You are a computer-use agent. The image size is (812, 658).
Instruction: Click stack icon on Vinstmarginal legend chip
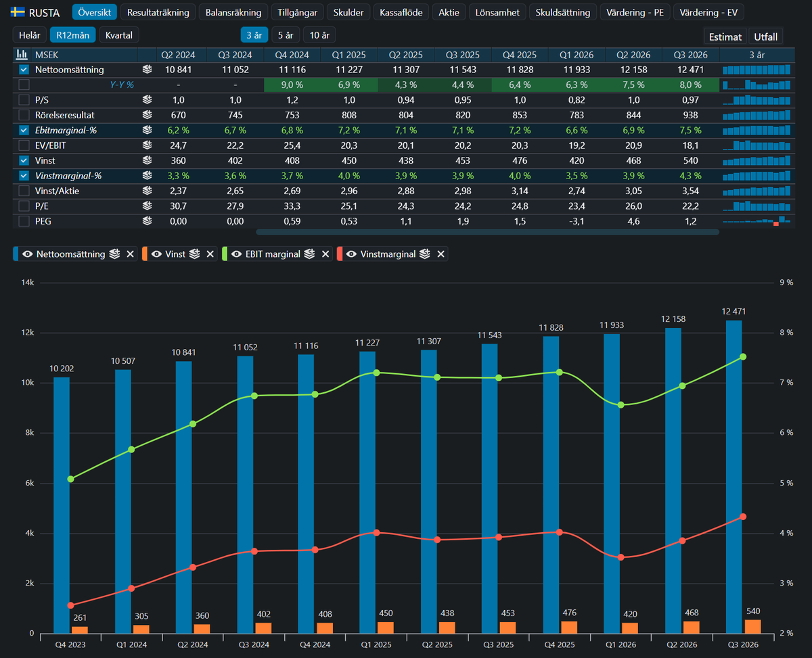pos(425,254)
